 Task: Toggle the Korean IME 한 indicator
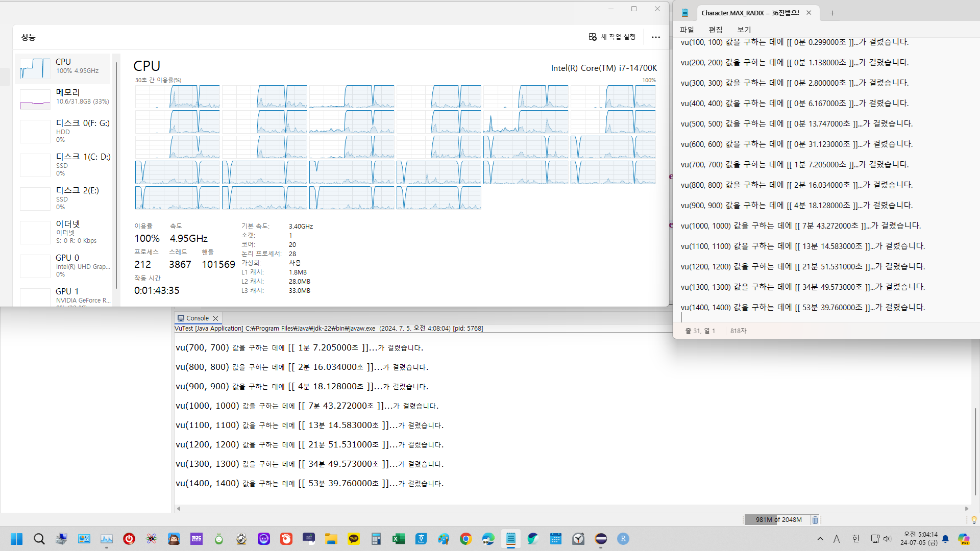pos(856,539)
